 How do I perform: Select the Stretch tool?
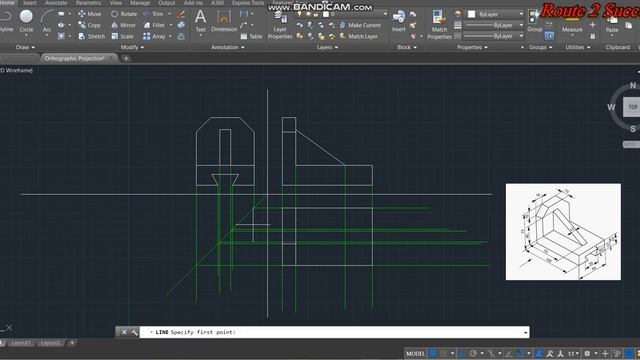point(91,36)
